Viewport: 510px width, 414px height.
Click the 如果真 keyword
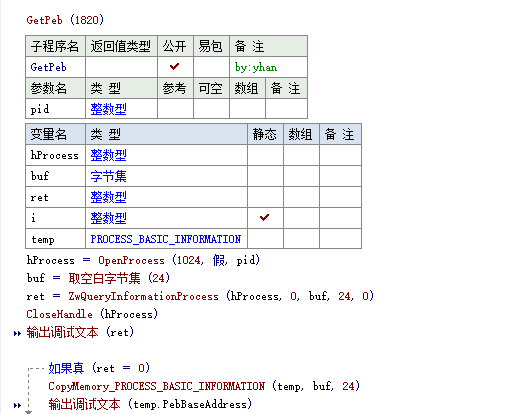(x=66, y=368)
